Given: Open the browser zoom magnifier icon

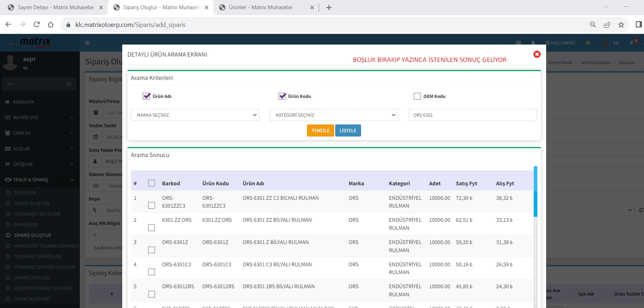Looking at the screenshot, I should pyautogui.click(x=593, y=24).
